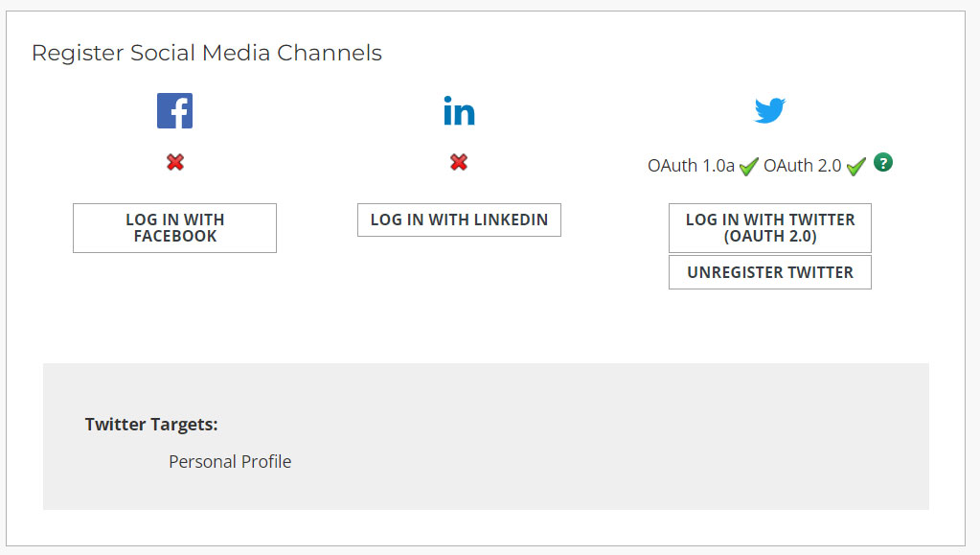Click the OAuth 1.0a status text

pos(691,166)
